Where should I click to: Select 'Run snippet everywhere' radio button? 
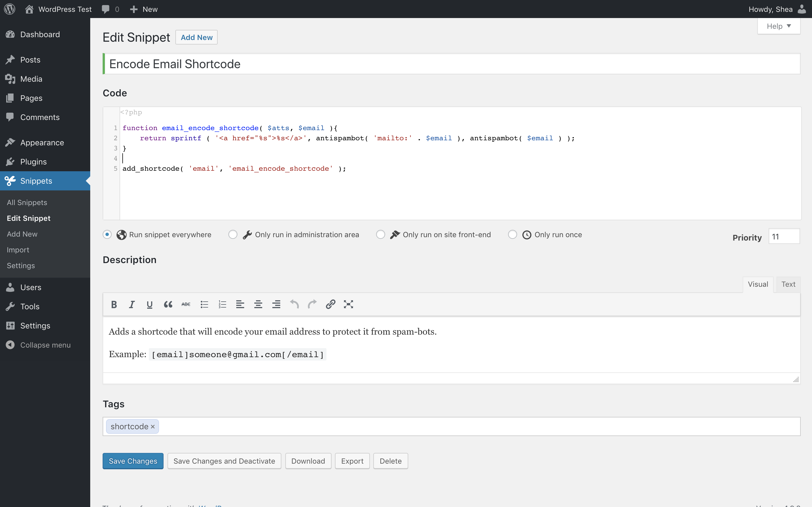click(x=108, y=235)
